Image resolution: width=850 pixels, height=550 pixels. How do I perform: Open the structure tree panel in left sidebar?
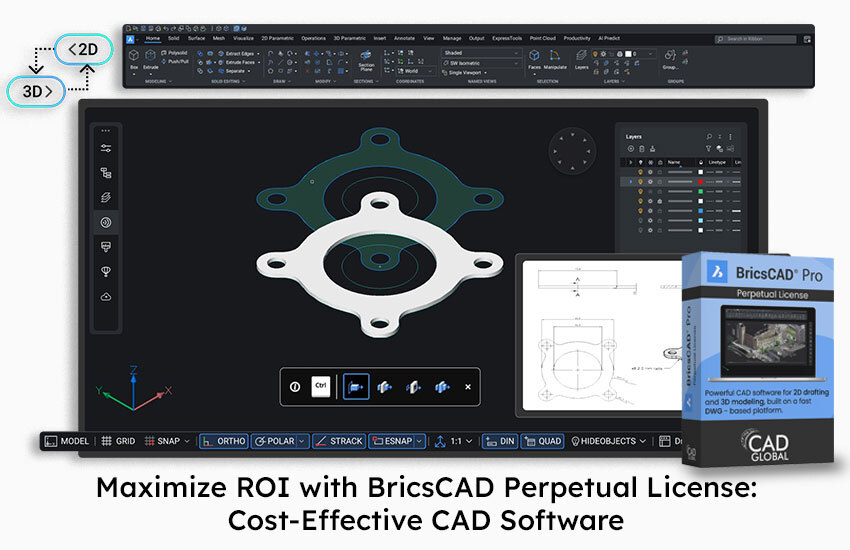pos(106,173)
